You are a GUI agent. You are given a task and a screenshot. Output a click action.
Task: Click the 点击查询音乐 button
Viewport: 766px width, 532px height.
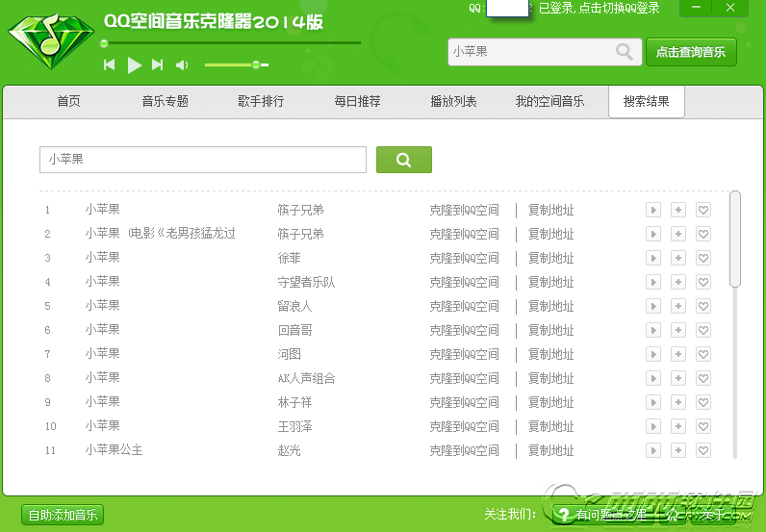click(x=691, y=52)
